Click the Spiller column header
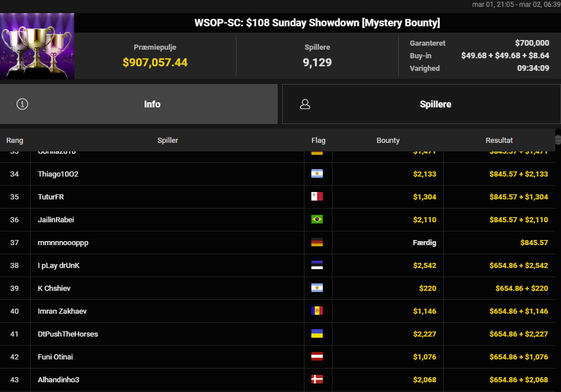This screenshot has width=561, height=392. (x=167, y=140)
